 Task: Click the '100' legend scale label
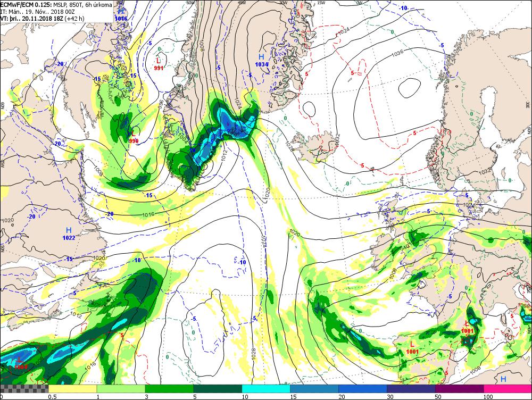[488, 397]
